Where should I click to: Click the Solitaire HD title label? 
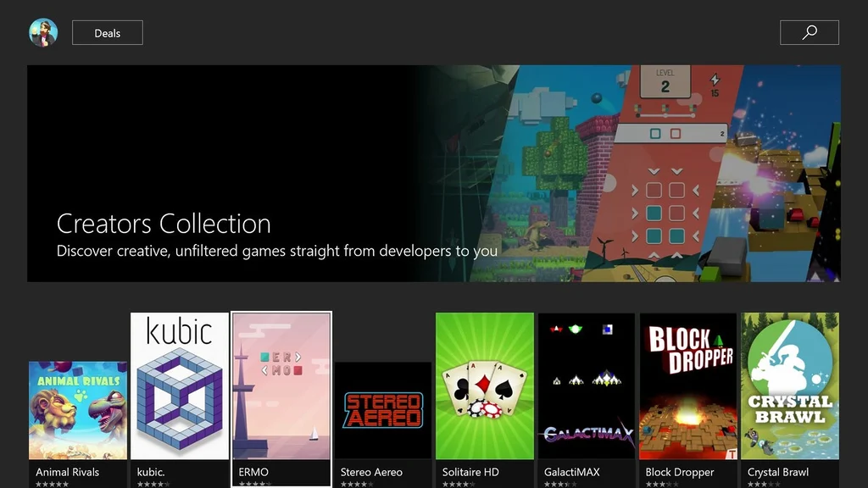470,472
